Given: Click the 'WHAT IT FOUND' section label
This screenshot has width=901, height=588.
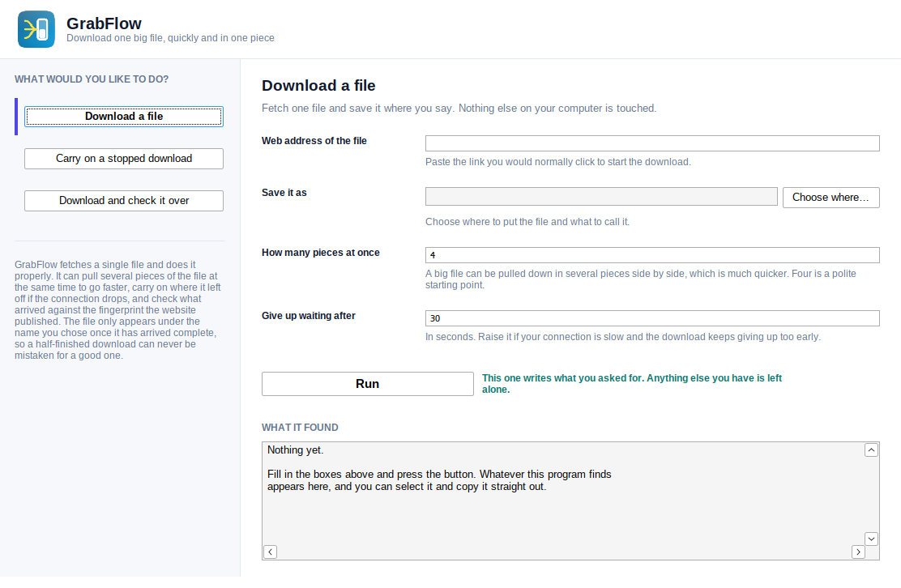Looking at the screenshot, I should pos(300,427).
